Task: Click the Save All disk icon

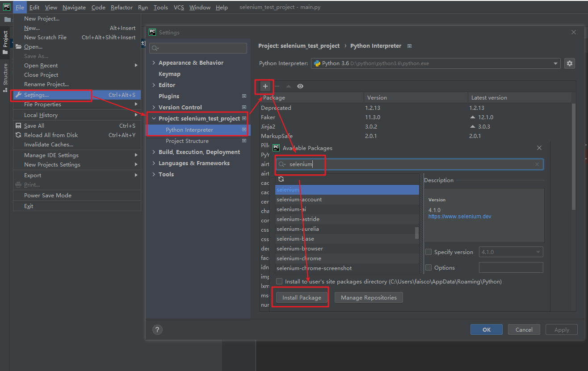Action: pos(18,126)
